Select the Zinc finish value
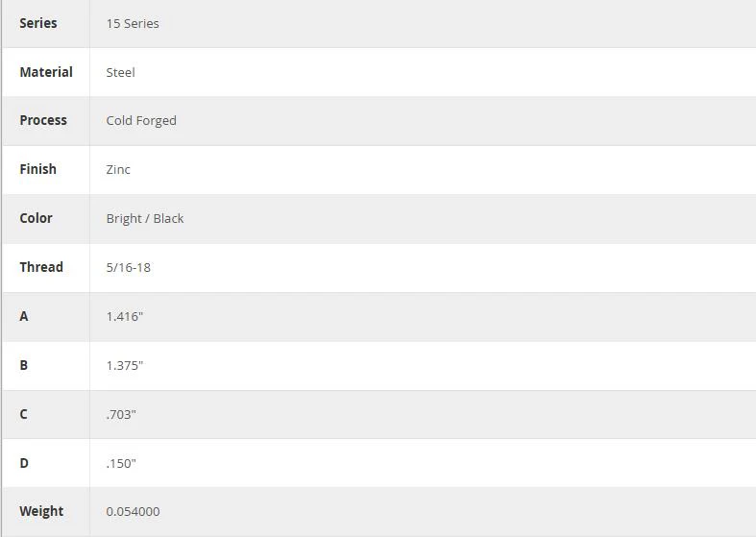Image resolution: width=756 pixels, height=537 pixels. (118, 170)
